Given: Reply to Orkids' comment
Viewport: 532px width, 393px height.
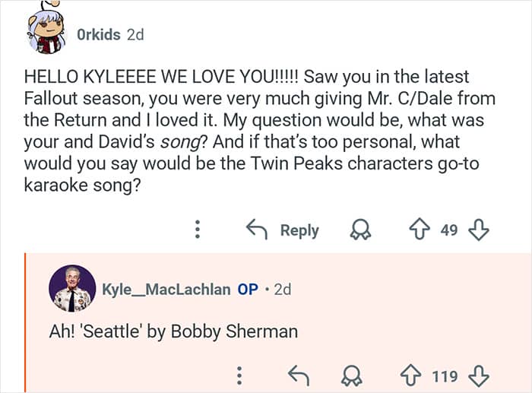Looking at the screenshot, I should (x=283, y=230).
